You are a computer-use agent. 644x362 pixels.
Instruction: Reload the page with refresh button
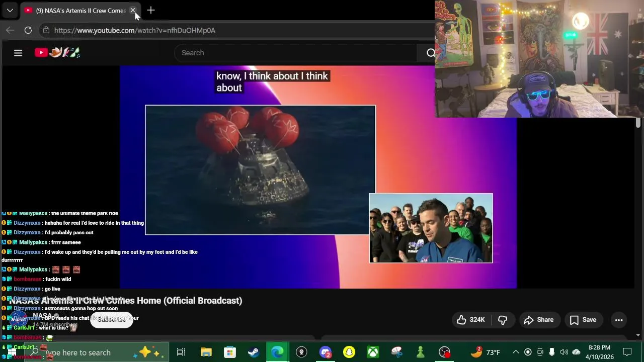(28, 30)
